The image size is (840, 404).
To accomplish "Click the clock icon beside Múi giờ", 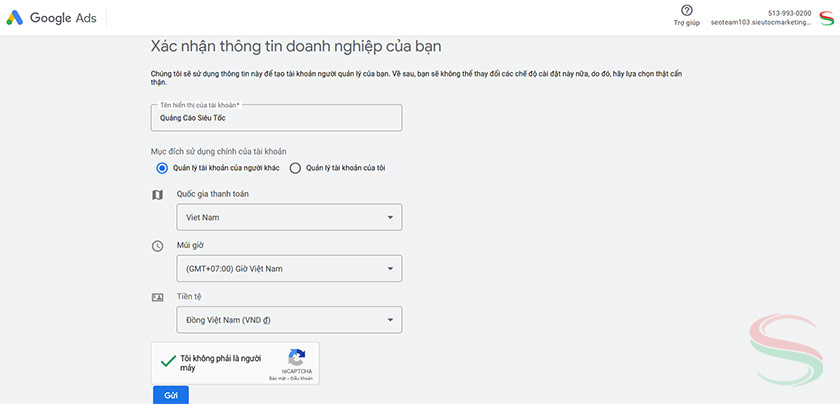I will point(157,245).
